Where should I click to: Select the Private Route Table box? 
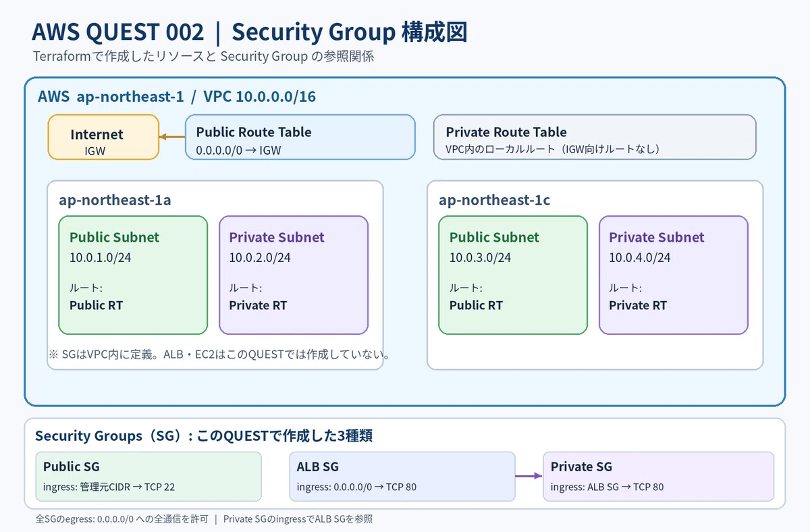(594, 137)
